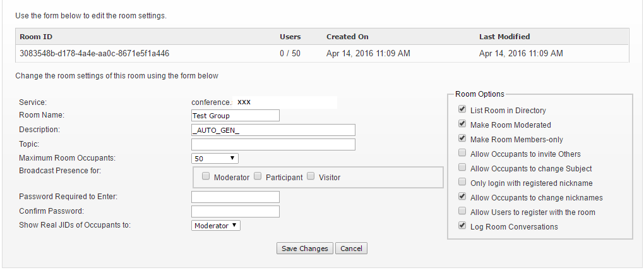Open the Maximum Room Occupants dropdown
This screenshot has height=270, width=644.
pyautogui.click(x=215, y=159)
